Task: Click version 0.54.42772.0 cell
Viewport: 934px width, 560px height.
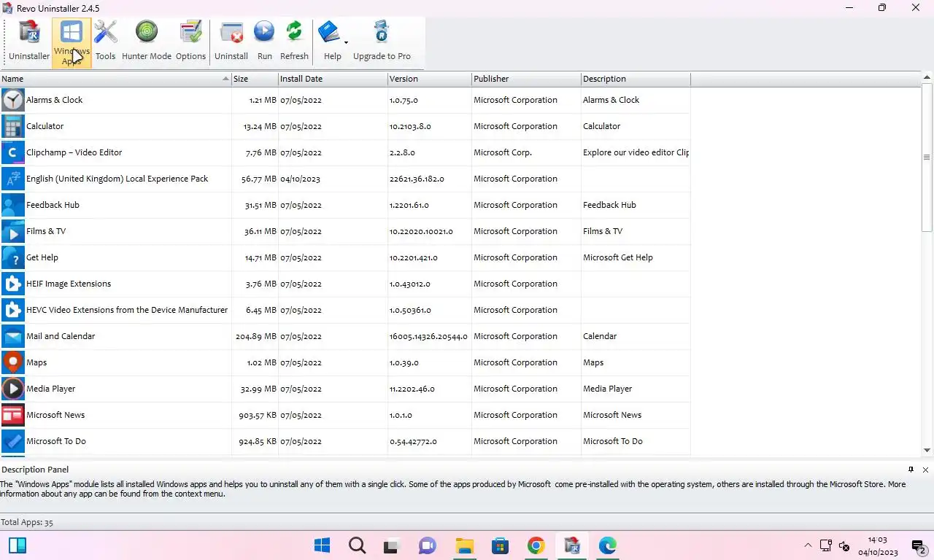Action: point(413,441)
